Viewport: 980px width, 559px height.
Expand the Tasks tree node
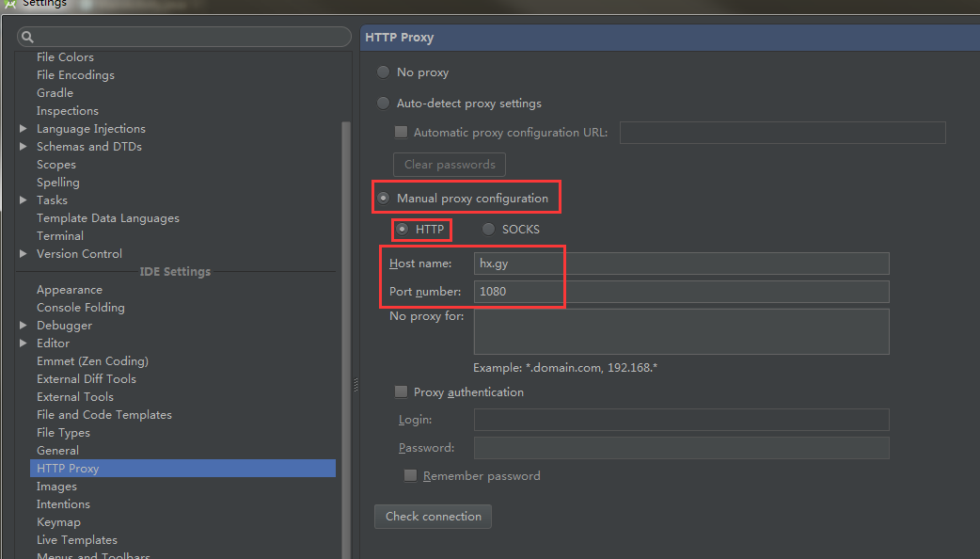pos(24,200)
